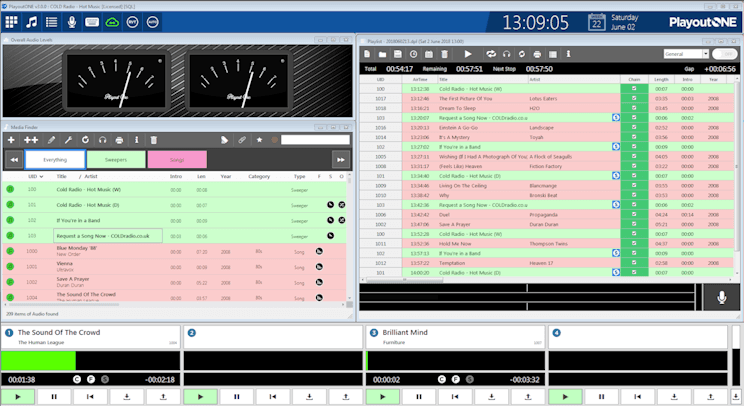Click the microphone icon in top toolbar
This screenshot has width=744, height=406.
72,21
